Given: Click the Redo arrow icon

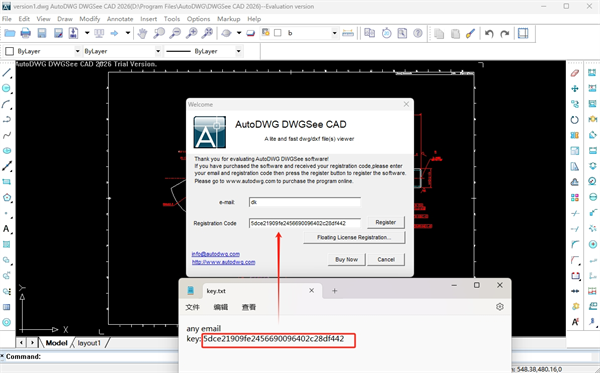Looking at the screenshot, I should pyautogui.click(x=505, y=33).
